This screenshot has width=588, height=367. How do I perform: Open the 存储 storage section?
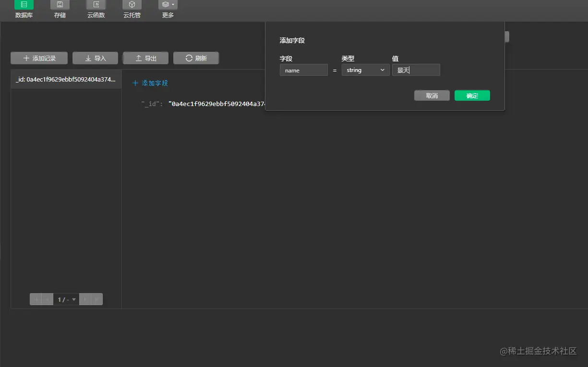point(60,10)
